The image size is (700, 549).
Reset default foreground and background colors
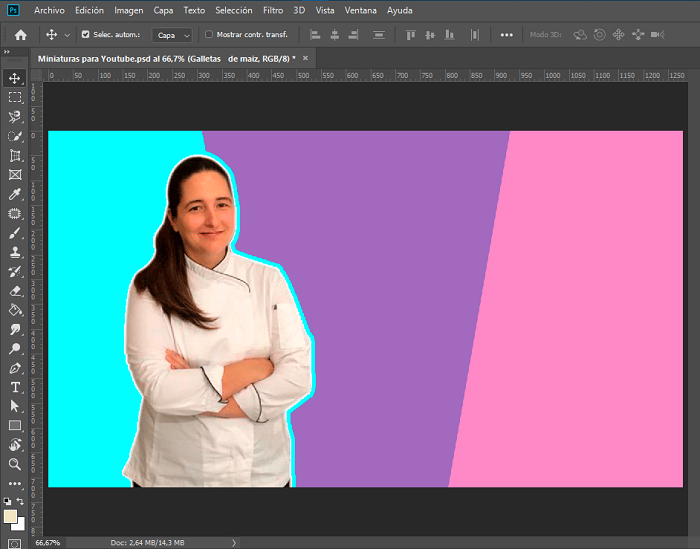tap(7, 501)
